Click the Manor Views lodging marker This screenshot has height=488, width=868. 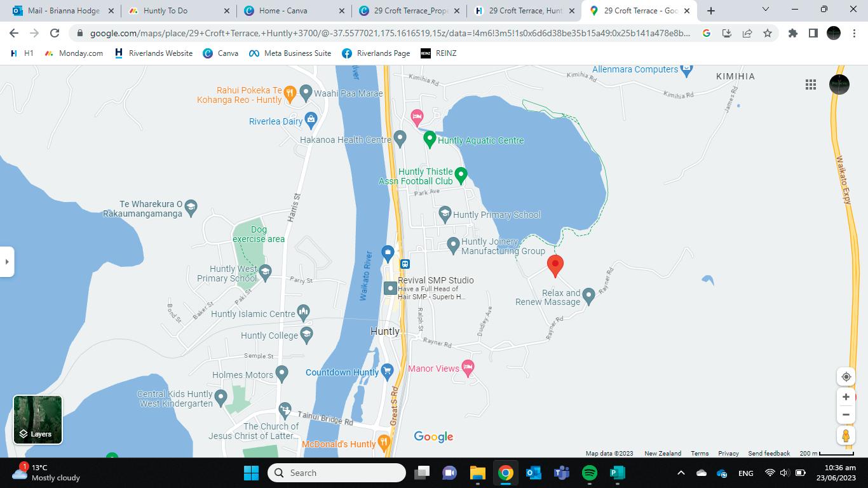point(468,367)
